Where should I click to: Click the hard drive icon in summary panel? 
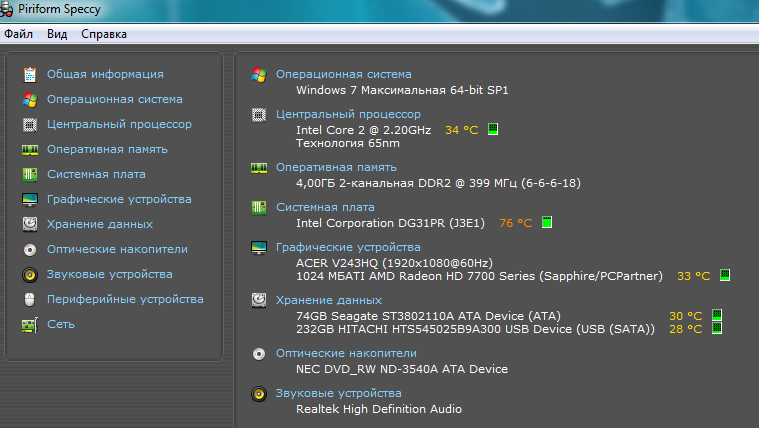259,300
